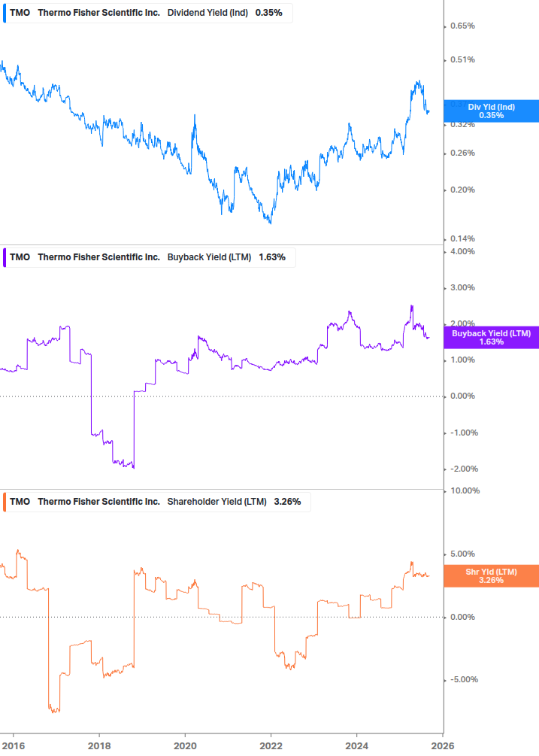Click the purple Buyback Yield 1.63% tag
The image size is (539, 756).
491,338
